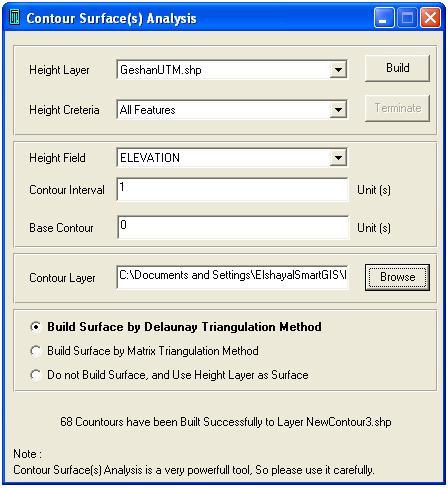Open the Height Field dropdown arrow
The width and height of the screenshot is (448, 488).
pyautogui.click(x=338, y=157)
